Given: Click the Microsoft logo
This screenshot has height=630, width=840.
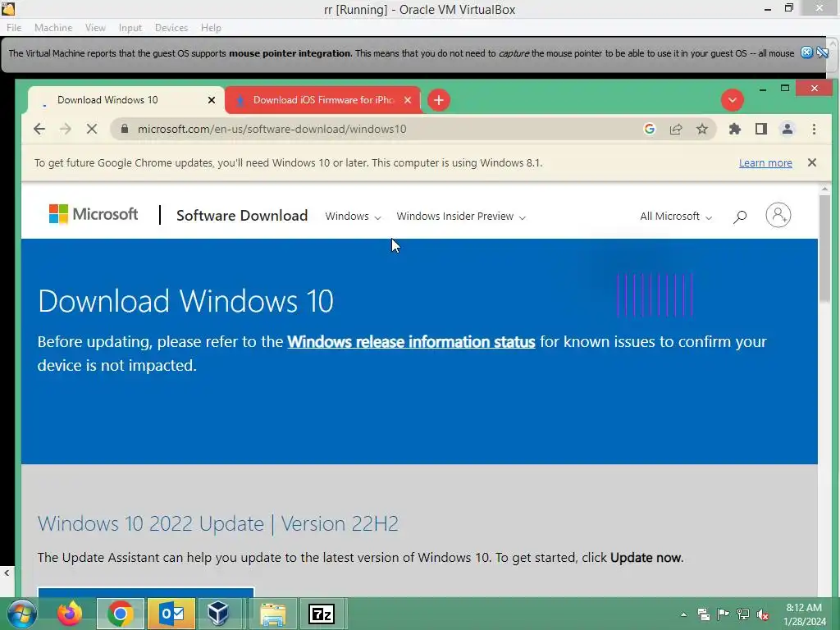Looking at the screenshot, I should [94, 214].
